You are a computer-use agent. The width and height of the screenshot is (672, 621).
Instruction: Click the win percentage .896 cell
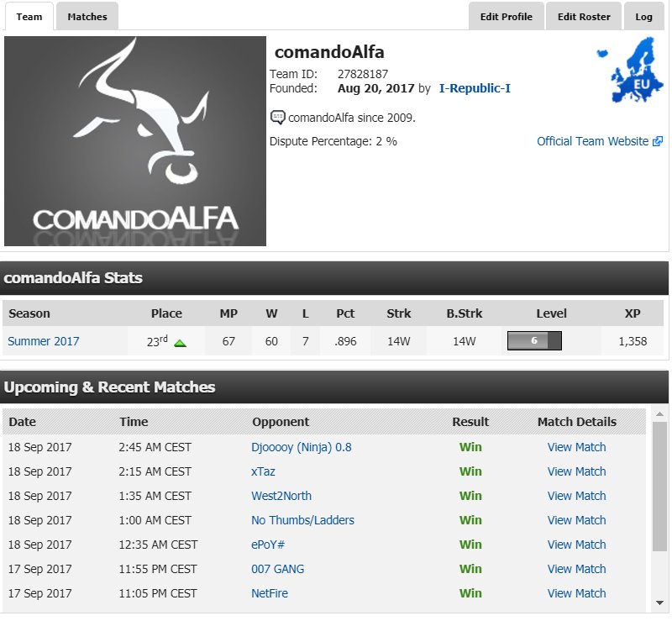(345, 341)
